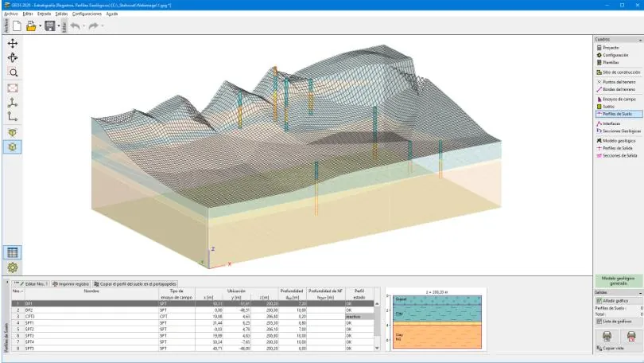Image resolution: width=644 pixels, height=363 pixels.
Task: Open the Entrada menu
Action: pyautogui.click(x=44, y=14)
